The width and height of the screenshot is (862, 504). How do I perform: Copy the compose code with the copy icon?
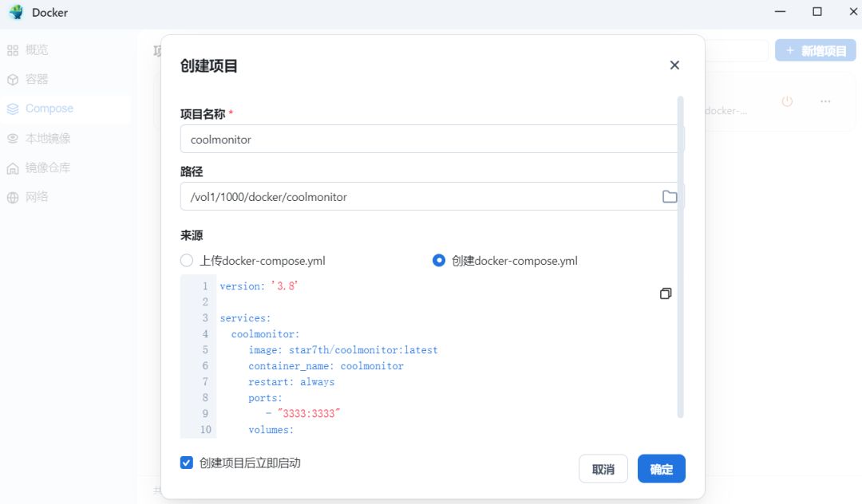pos(665,293)
